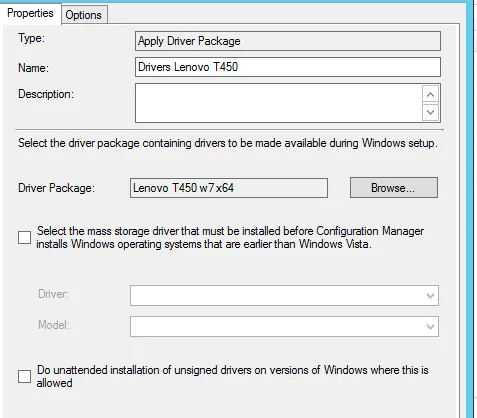Open the Browse... driver package dialog

pos(394,188)
